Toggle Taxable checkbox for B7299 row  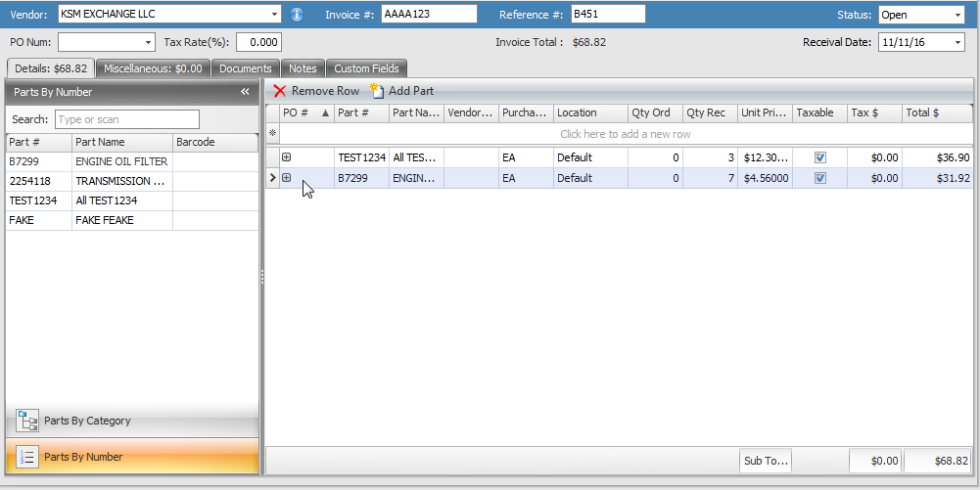(820, 178)
